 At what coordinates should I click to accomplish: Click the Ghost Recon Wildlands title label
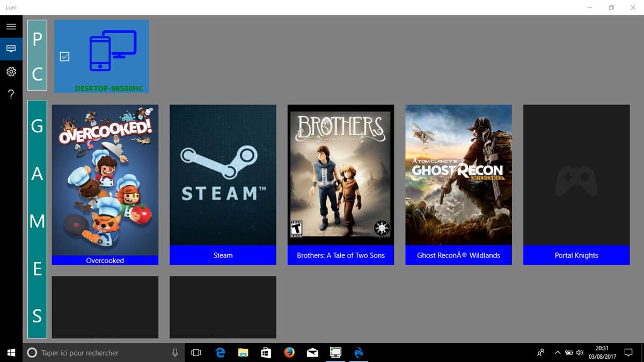[x=458, y=255]
